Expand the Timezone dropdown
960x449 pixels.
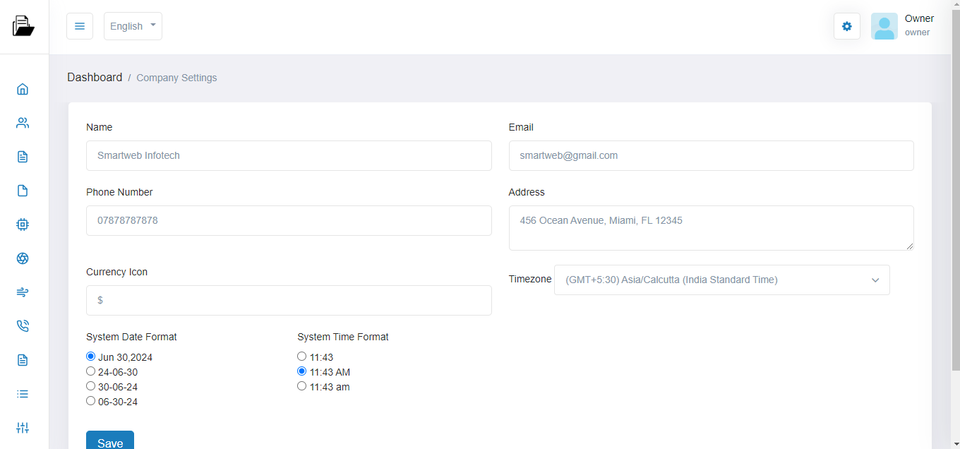click(721, 280)
